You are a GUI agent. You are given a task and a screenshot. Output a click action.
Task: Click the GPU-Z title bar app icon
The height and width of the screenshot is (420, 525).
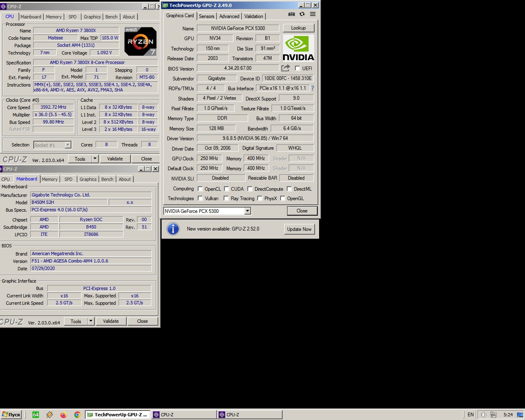(165, 5)
